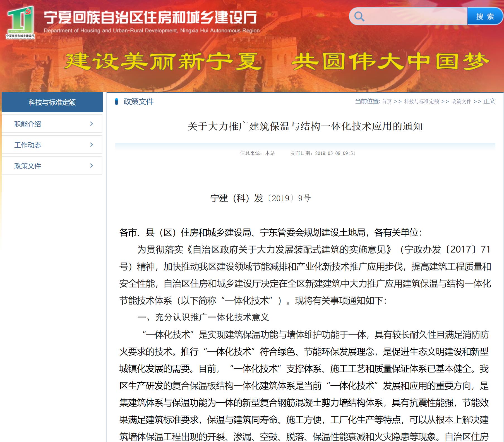Open the 工作动态 sidebar item

28,145
